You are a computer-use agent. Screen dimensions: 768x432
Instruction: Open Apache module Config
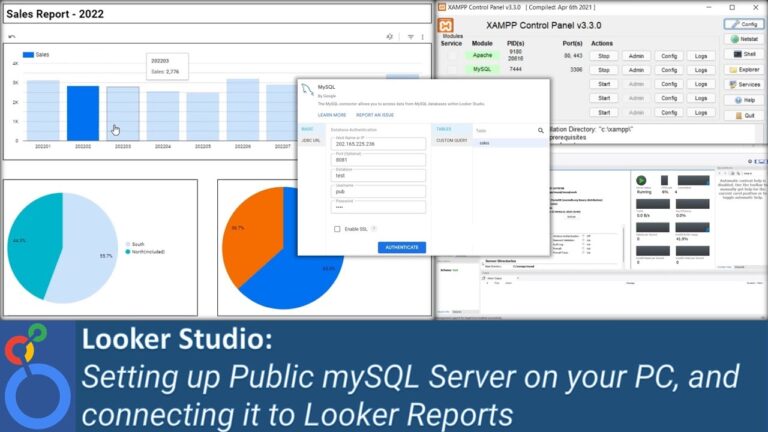pos(669,56)
